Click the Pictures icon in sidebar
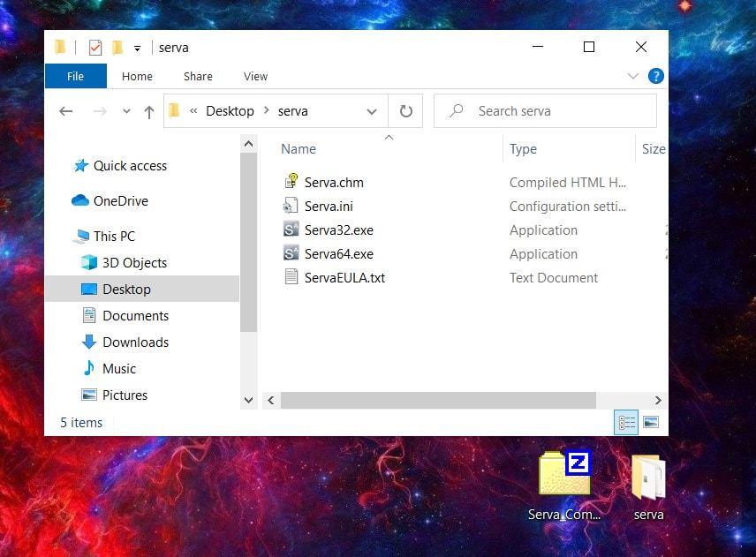This screenshot has width=756, height=557. coord(89,395)
